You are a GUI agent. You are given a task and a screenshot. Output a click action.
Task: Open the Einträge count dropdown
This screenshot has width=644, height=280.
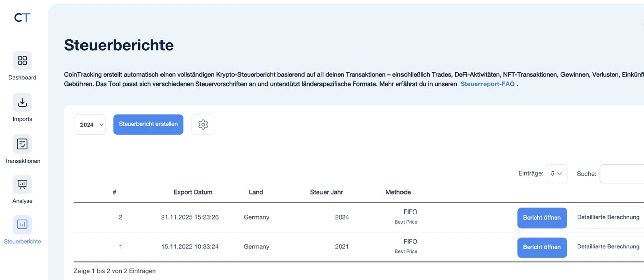click(x=556, y=173)
